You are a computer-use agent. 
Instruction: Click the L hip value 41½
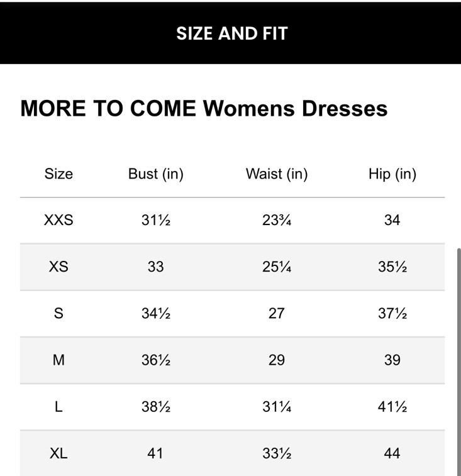tap(392, 407)
